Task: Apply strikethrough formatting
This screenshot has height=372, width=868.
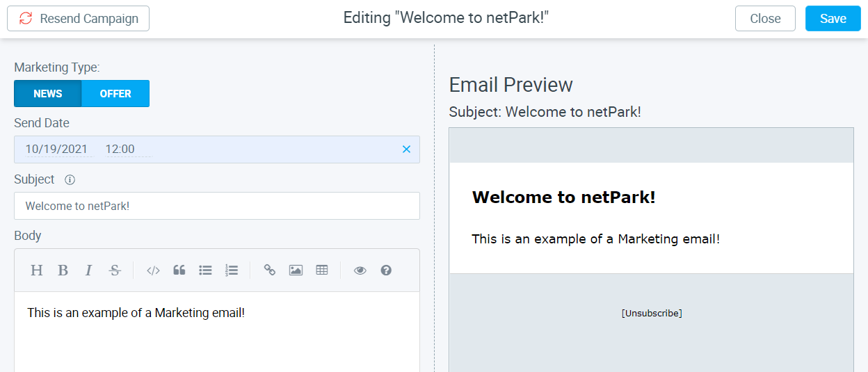Action: coord(115,270)
